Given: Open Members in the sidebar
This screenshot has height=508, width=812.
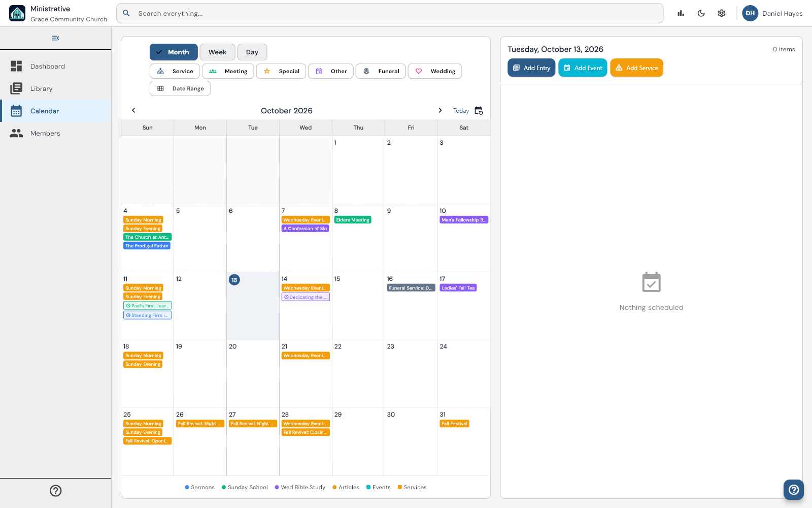Looking at the screenshot, I should tap(56, 133).
